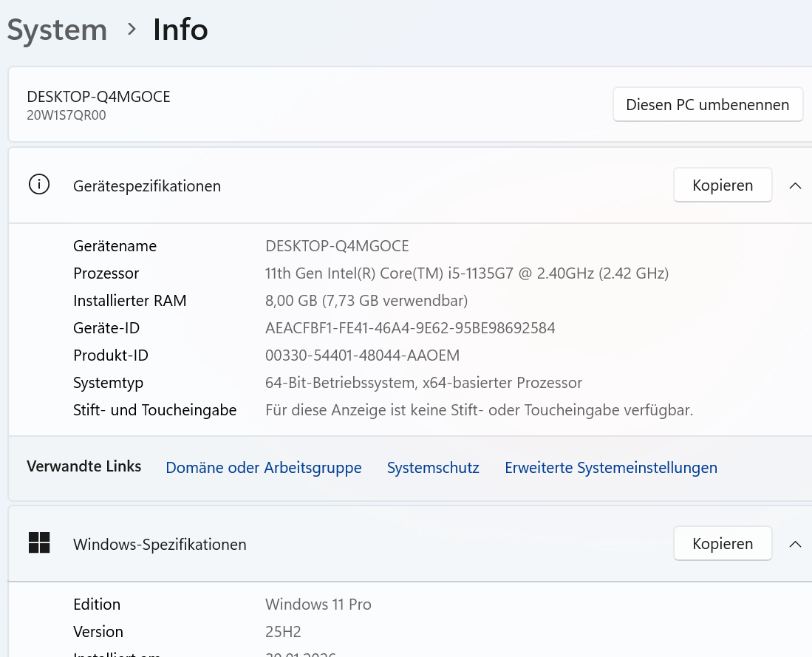Select the Gerätename value DESKTOP-Q4MGOCE
812x657 pixels.
tap(337, 245)
